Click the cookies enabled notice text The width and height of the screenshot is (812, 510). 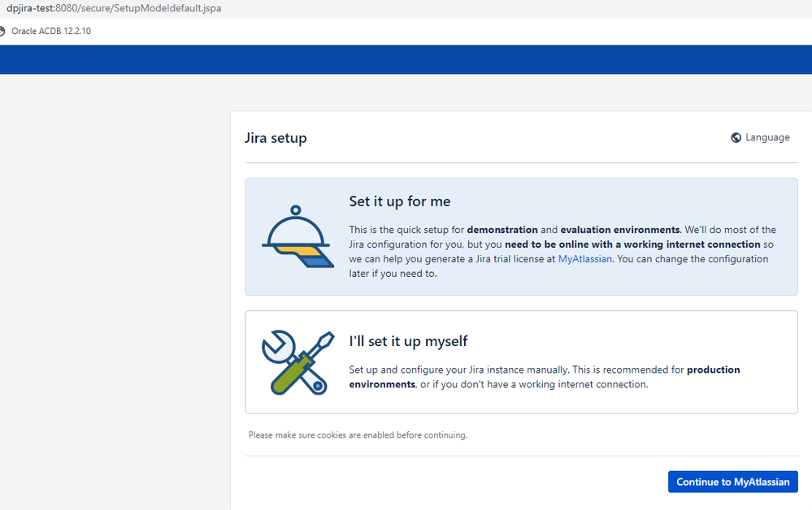(x=358, y=435)
